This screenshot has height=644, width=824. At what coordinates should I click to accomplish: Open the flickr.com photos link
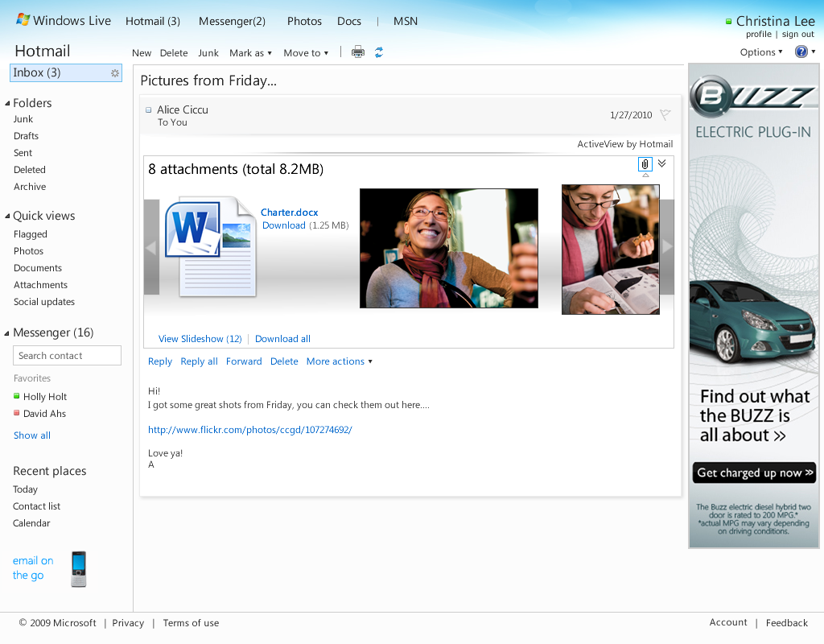[250, 430]
